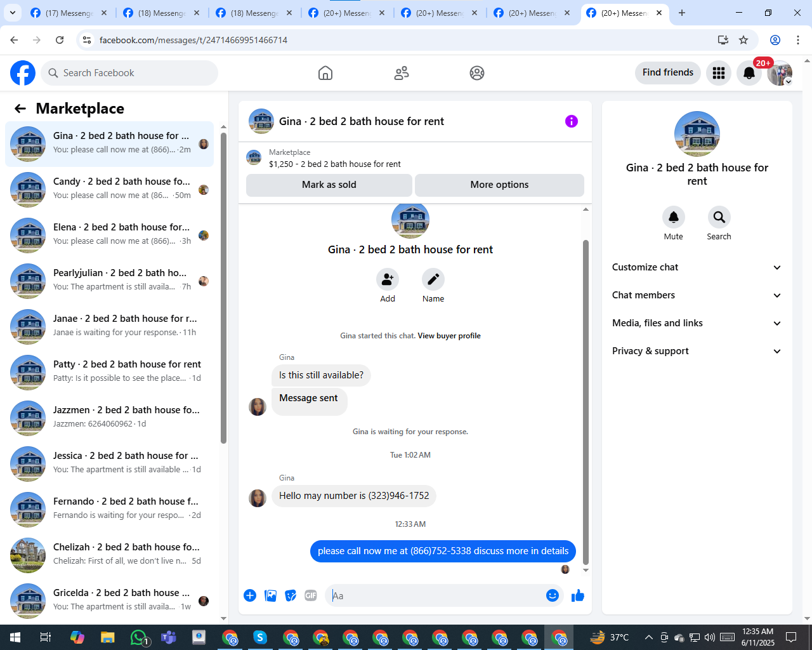Open Skype from taskbar
The image size is (812, 650).
click(259, 637)
